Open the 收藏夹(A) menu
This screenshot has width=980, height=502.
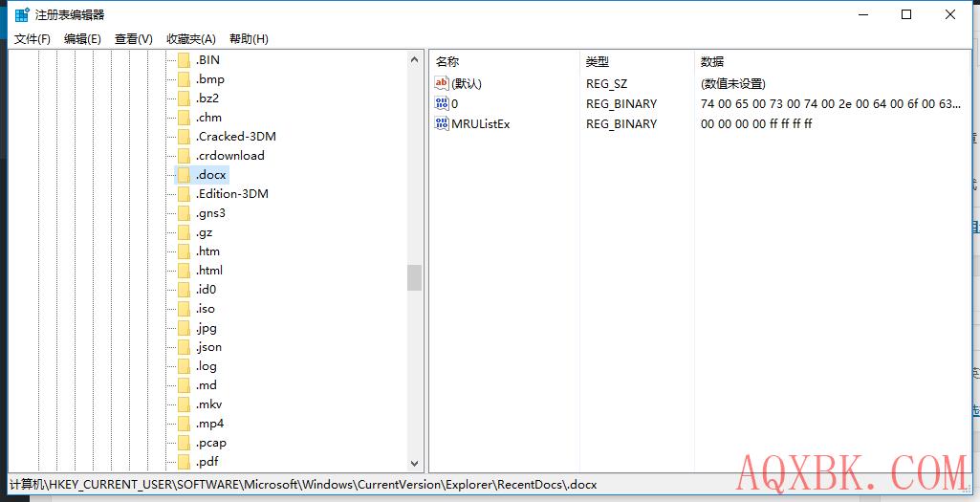191,39
